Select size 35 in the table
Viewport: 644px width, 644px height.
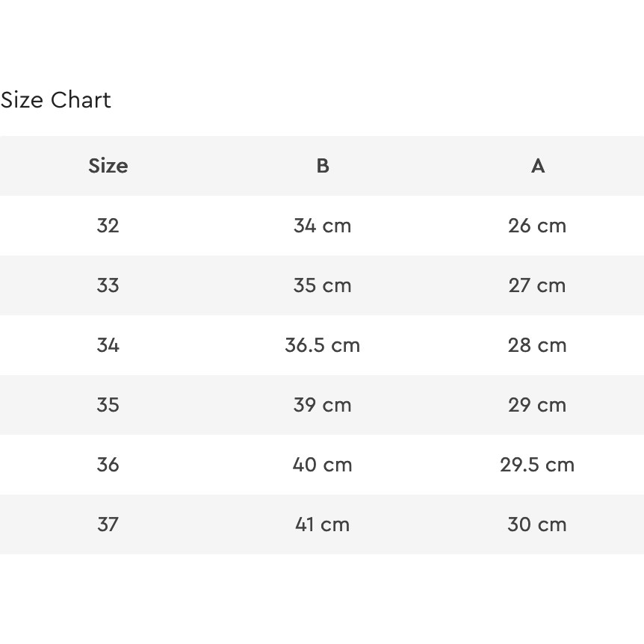pos(108,405)
